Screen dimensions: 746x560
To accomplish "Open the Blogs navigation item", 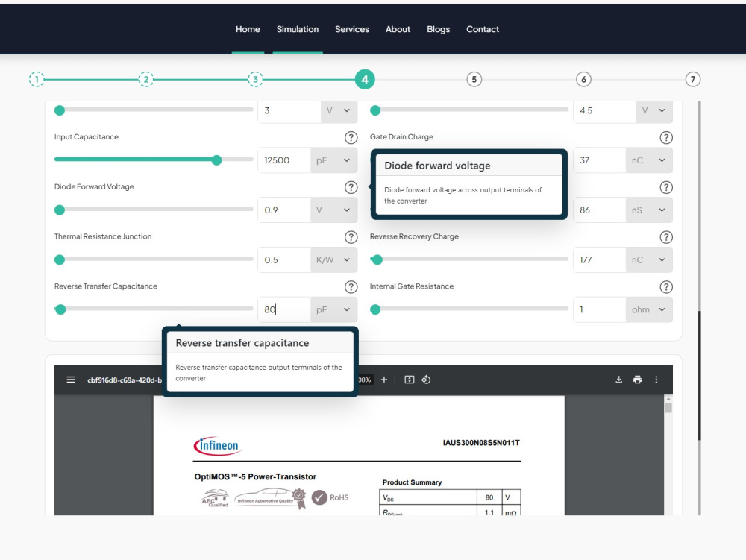I will [x=438, y=29].
